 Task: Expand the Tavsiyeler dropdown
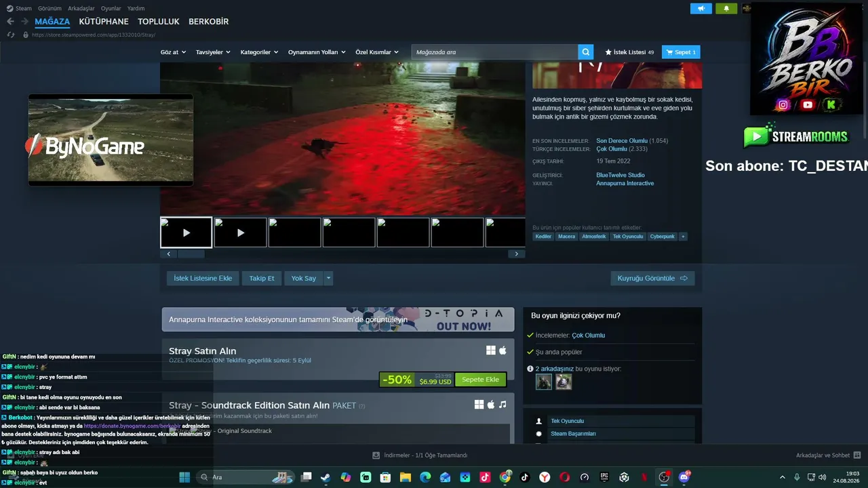tap(213, 52)
